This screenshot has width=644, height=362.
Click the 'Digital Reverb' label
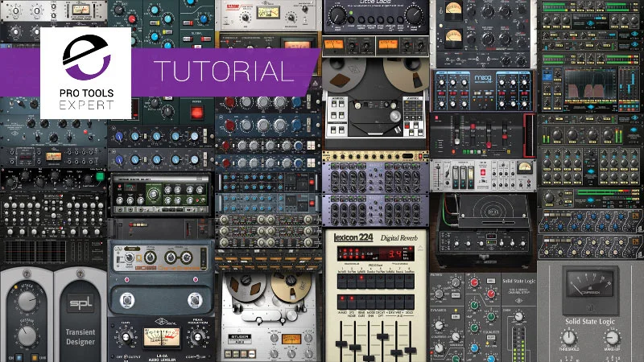pyautogui.click(x=398, y=238)
